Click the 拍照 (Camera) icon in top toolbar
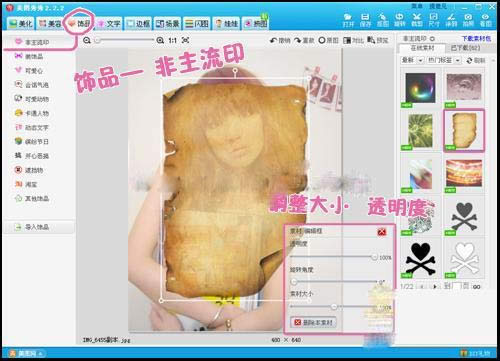Image resolution: width=500 pixels, height=361 pixels. pos(468,20)
